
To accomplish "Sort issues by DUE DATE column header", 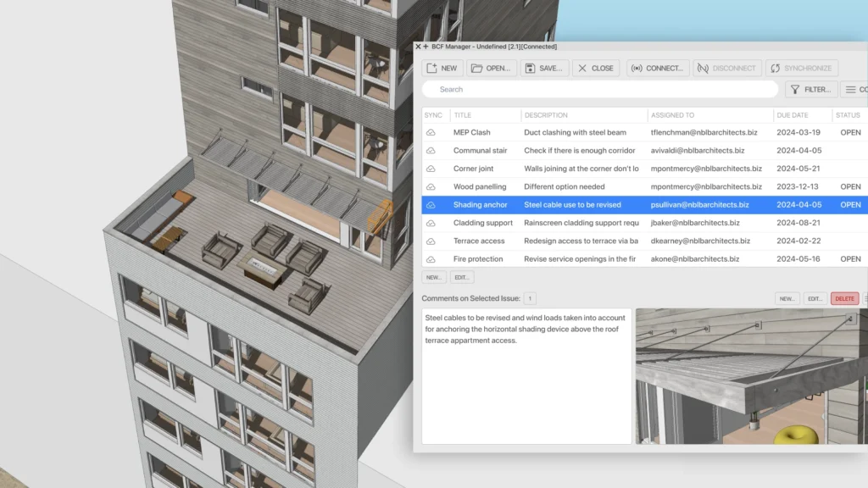I will (x=792, y=115).
